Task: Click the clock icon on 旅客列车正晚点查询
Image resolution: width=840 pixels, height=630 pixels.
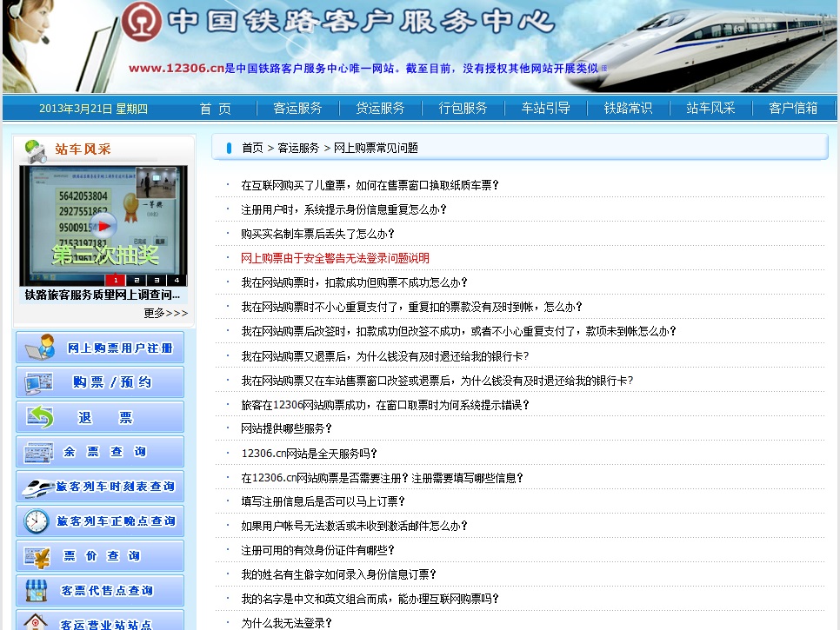Action: click(36, 521)
